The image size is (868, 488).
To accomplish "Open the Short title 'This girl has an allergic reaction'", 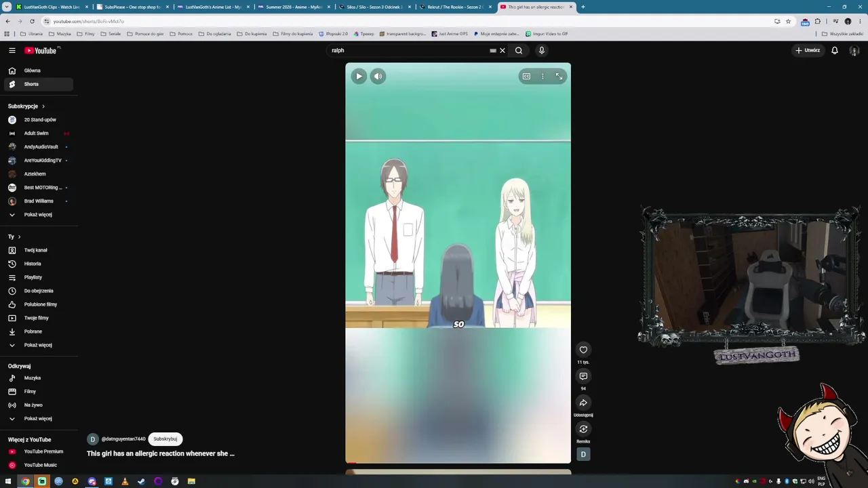I will click(161, 453).
